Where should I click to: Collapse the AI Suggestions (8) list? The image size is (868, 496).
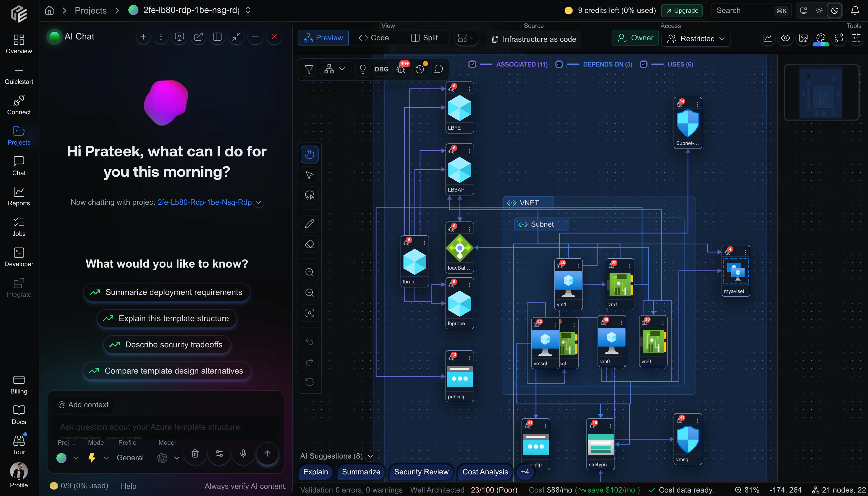click(370, 456)
